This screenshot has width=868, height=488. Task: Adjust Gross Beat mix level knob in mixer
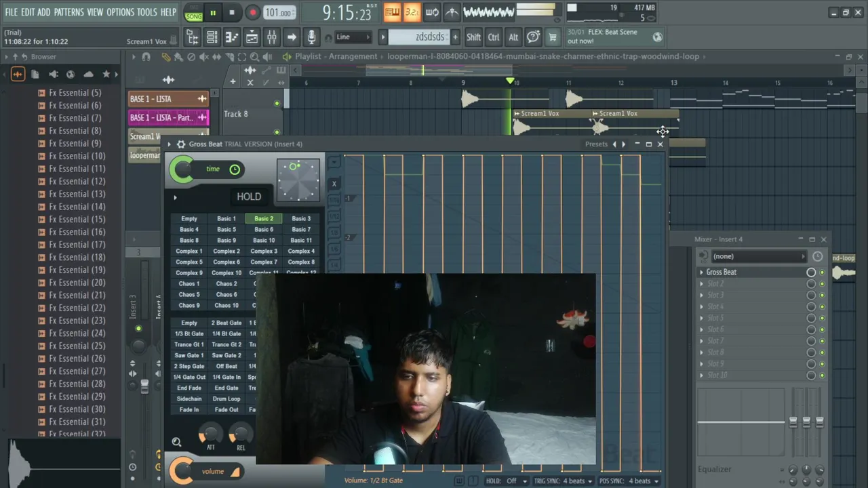coord(811,272)
